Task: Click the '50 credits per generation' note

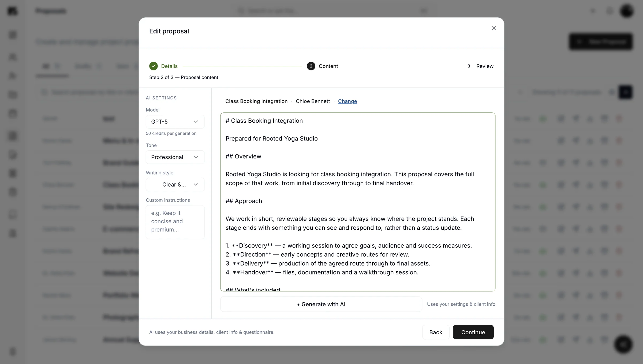Action: (171, 133)
